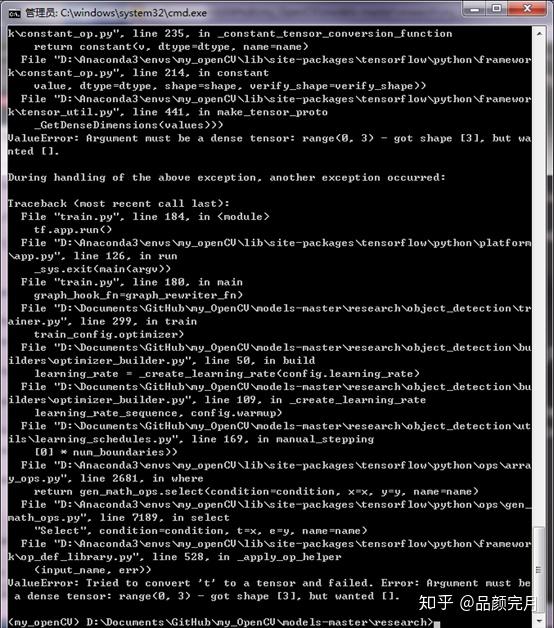
Task: Click the window title bar text
Action: (116, 13)
